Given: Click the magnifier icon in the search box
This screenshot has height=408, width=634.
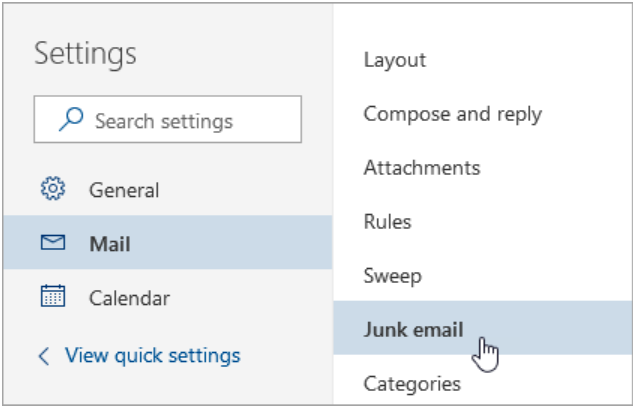Looking at the screenshot, I should point(70,121).
